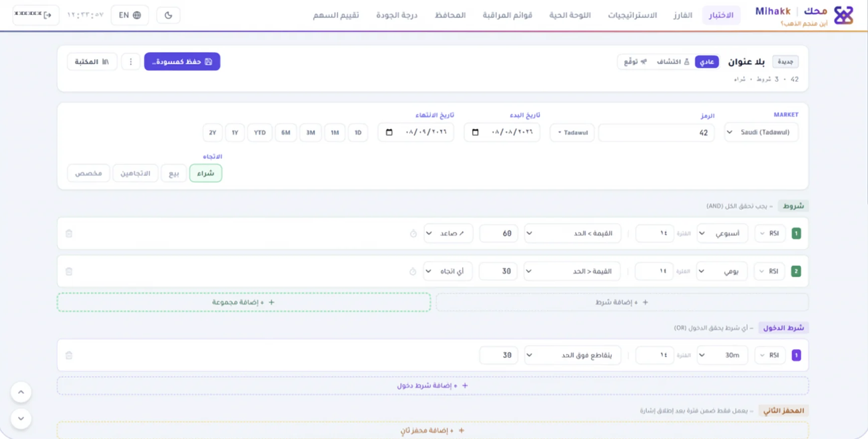Click إضافة شرط add condition button

pyautogui.click(x=622, y=302)
